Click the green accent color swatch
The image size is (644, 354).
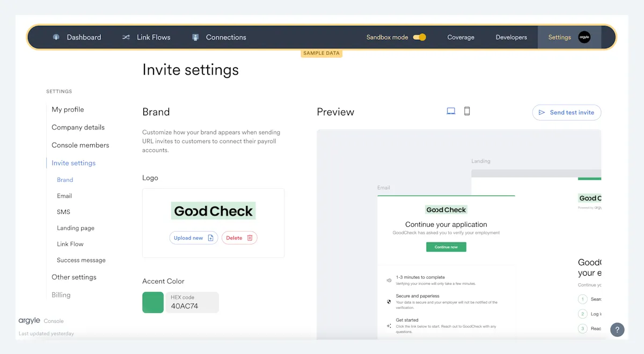coord(153,303)
